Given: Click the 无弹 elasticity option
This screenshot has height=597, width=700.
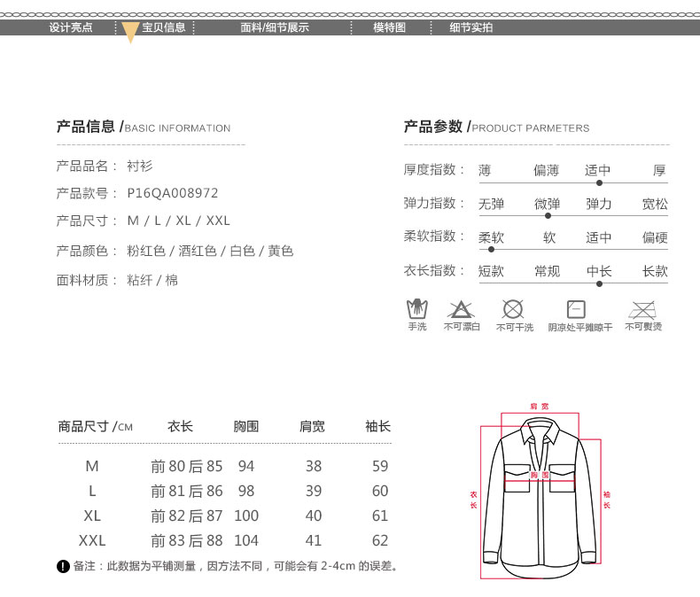Looking at the screenshot, I should tap(491, 204).
